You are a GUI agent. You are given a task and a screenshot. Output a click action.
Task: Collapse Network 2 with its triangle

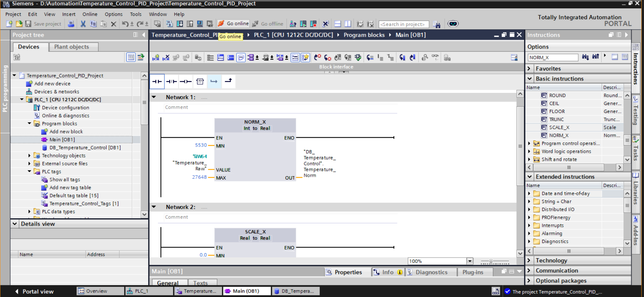[154, 207]
